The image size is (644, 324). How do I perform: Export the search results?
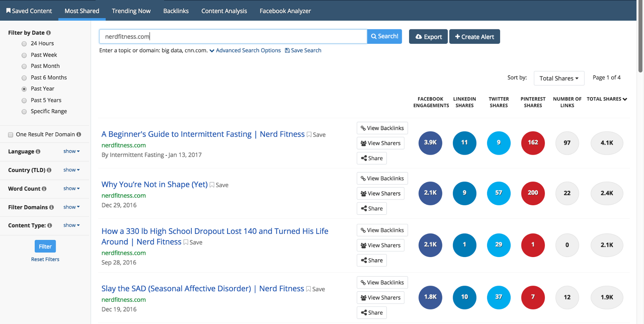click(428, 37)
